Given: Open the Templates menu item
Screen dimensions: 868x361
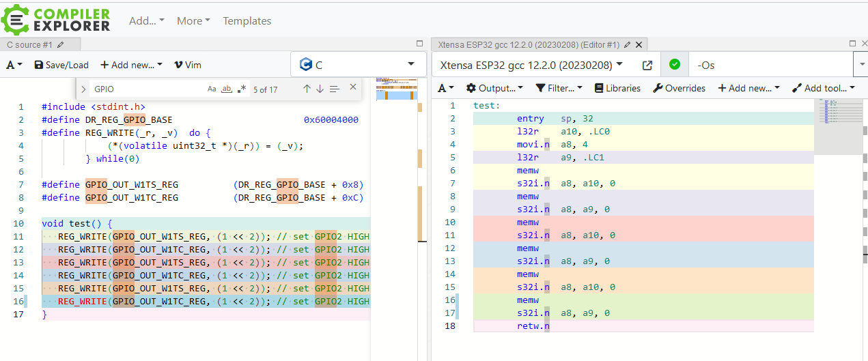Looking at the screenshot, I should coord(247,21).
